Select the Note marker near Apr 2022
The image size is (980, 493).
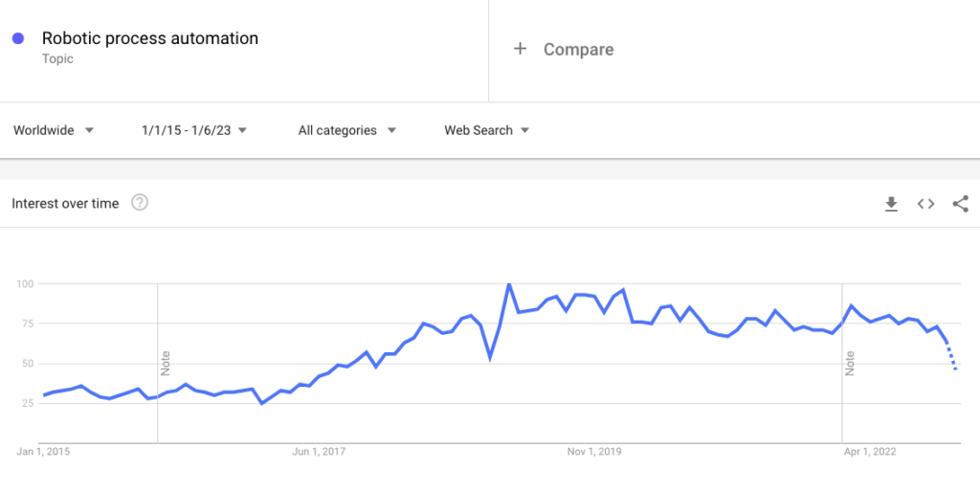(849, 364)
